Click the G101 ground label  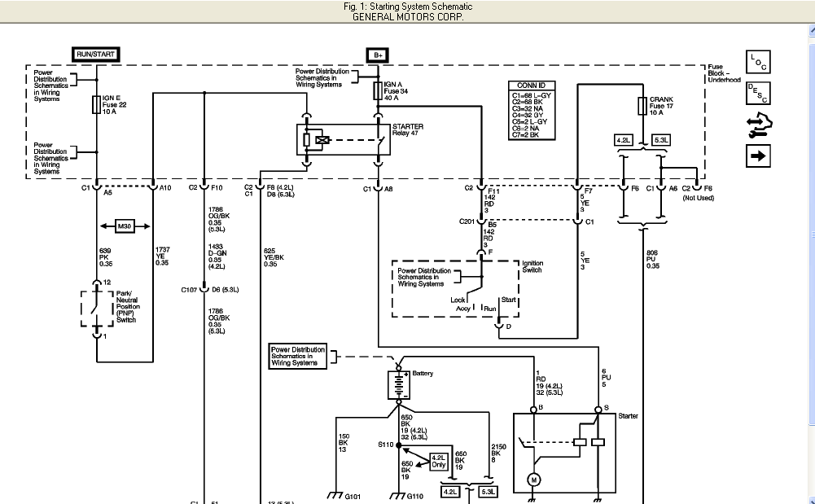click(x=353, y=496)
